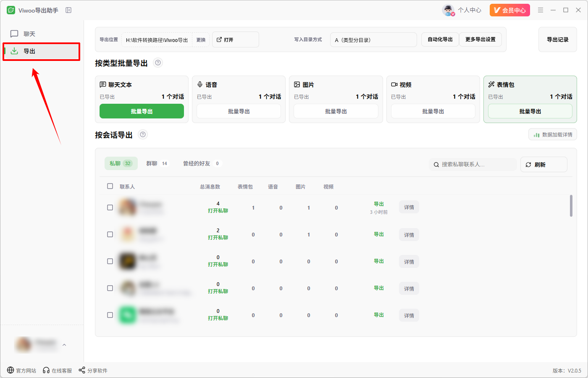
Task: Click the version text 版本: V2.0.5
Action: pyautogui.click(x=567, y=370)
